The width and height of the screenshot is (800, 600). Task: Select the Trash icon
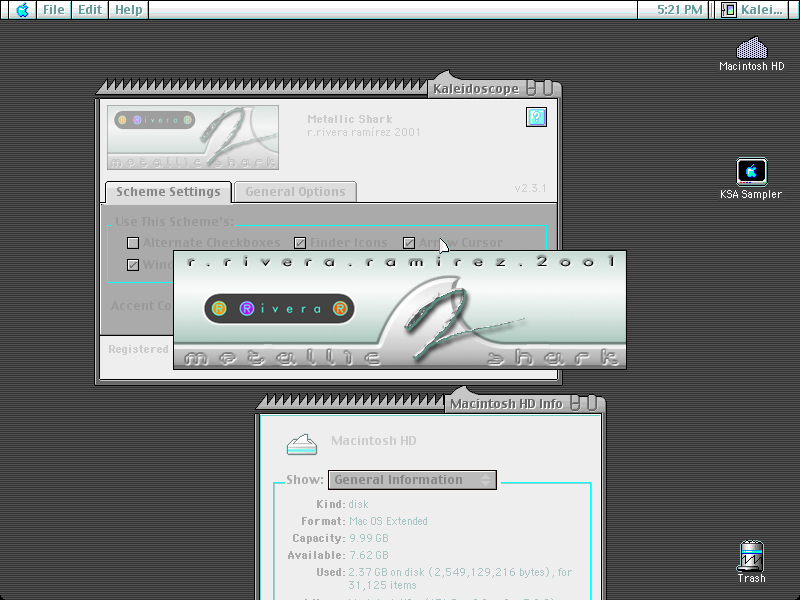751,562
